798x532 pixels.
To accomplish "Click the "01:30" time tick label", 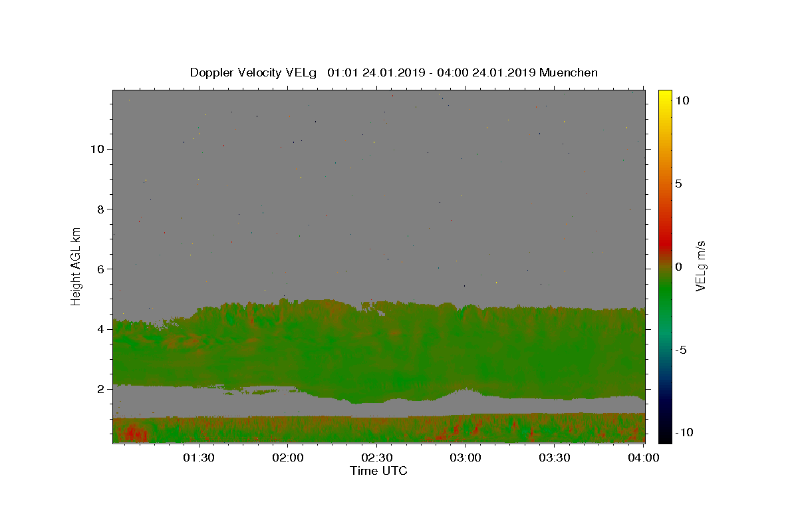I will coord(199,458).
